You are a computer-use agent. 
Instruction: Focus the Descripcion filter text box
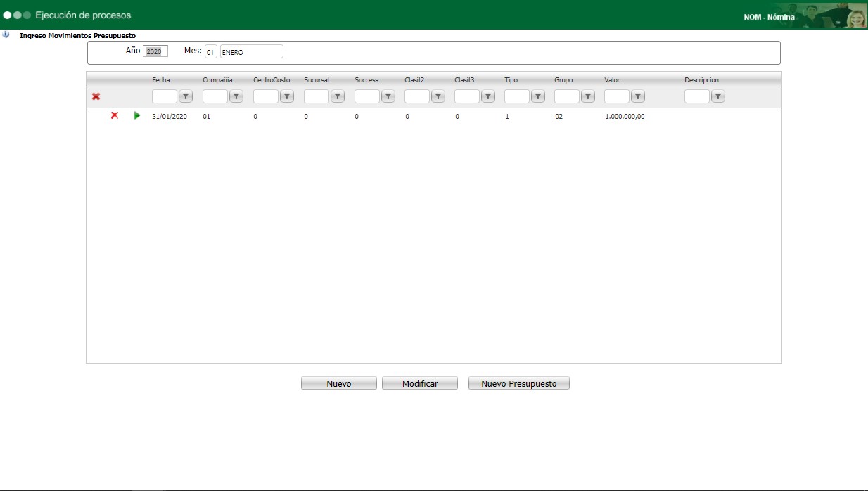pos(697,96)
